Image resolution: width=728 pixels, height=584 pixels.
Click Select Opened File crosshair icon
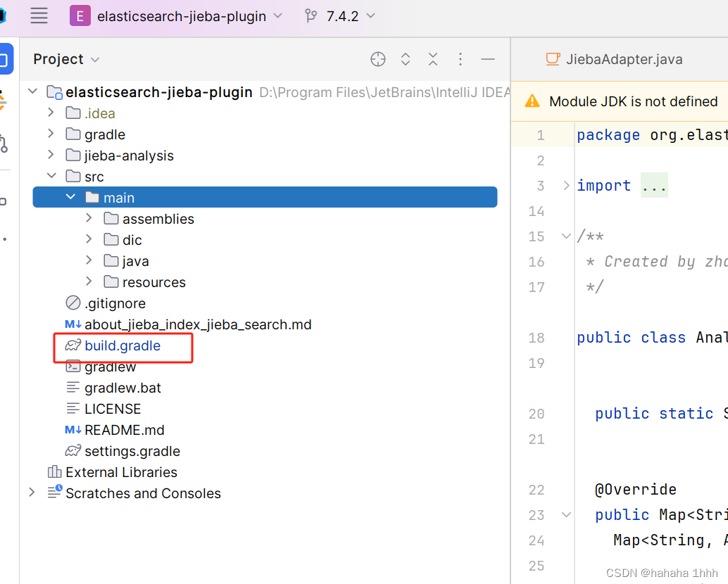[378, 59]
